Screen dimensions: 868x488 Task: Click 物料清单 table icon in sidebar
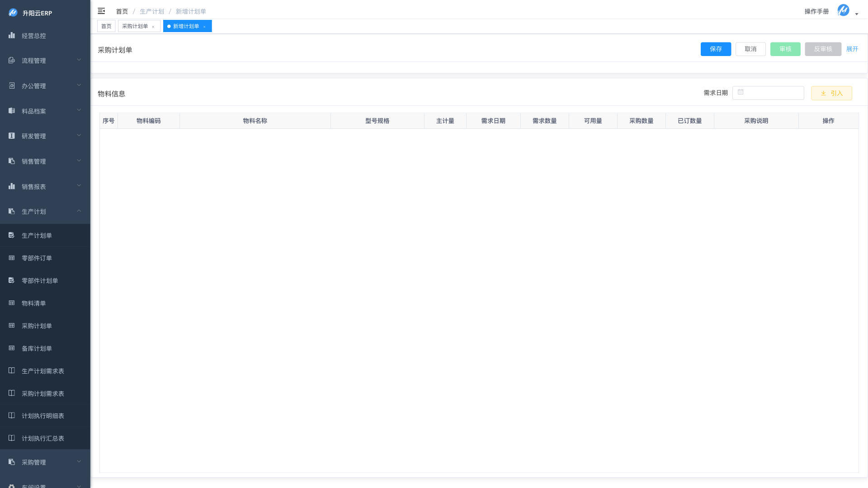click(12, 303)
